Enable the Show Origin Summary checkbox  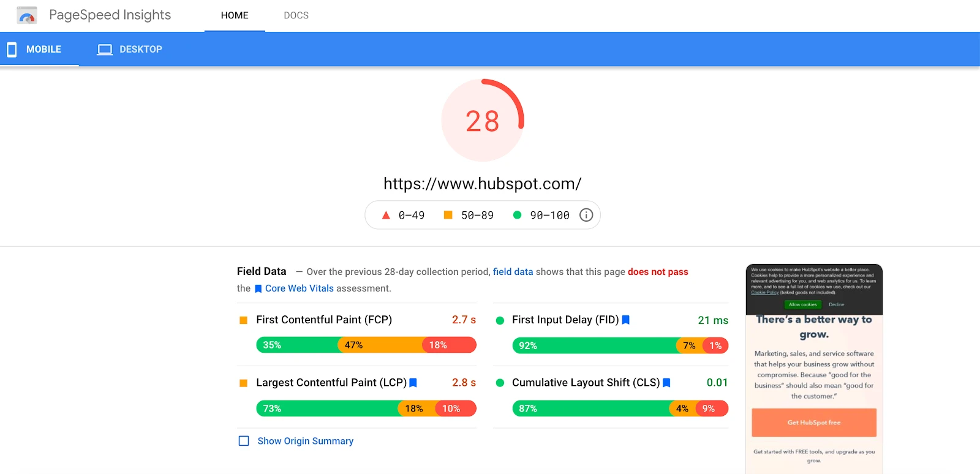[x=244, y=441]
